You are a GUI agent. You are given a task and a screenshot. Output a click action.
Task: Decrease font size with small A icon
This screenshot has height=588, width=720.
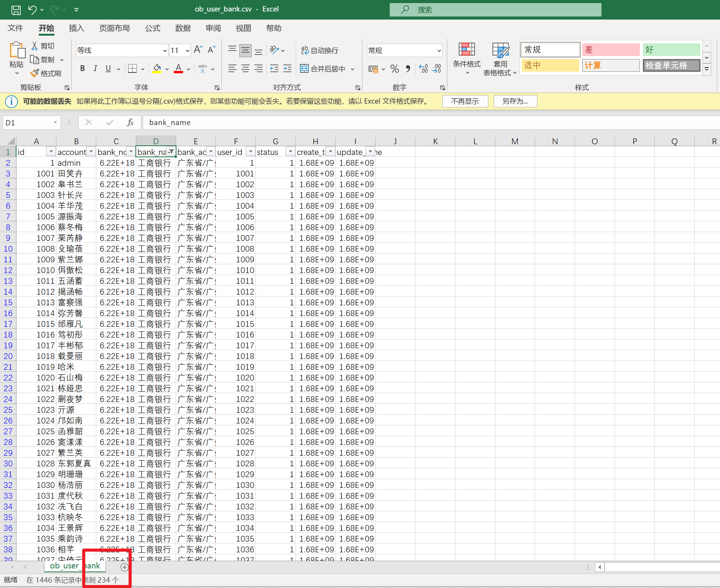(x=211, y=50)
